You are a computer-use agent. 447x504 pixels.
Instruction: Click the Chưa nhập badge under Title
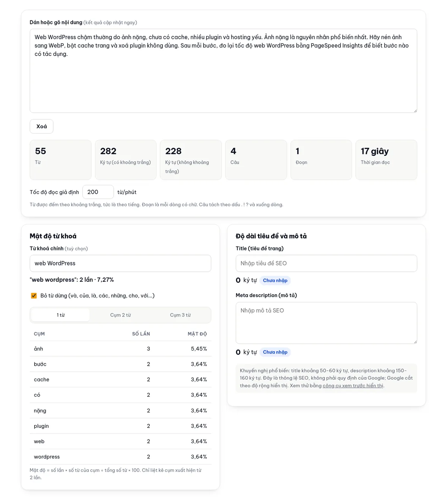coord(275,280)
